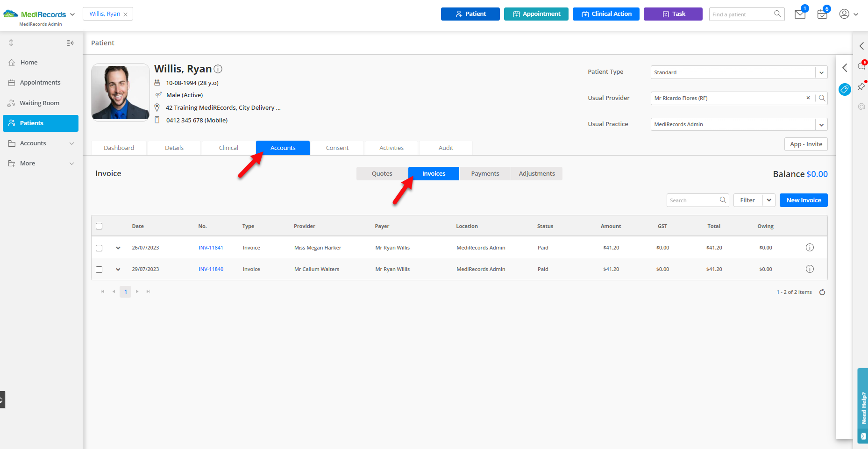Click the New Invoice button
Viewport: 868px width, 449px height.
(x=804, y=200)
